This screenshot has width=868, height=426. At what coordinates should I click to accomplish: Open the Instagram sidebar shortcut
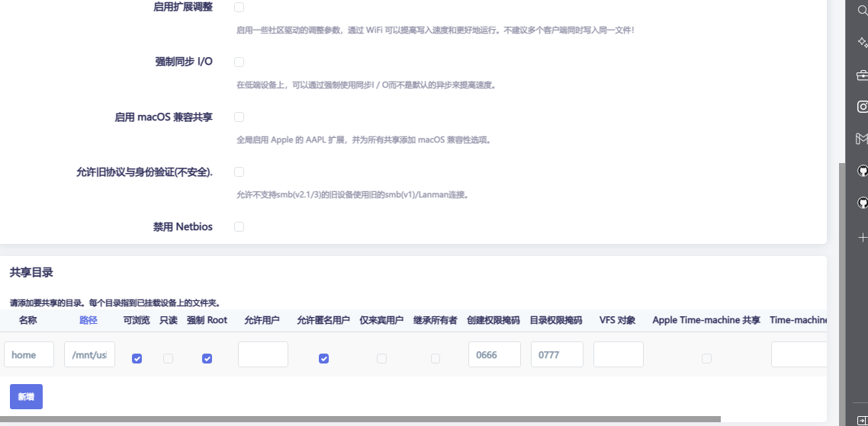(863, 107)
